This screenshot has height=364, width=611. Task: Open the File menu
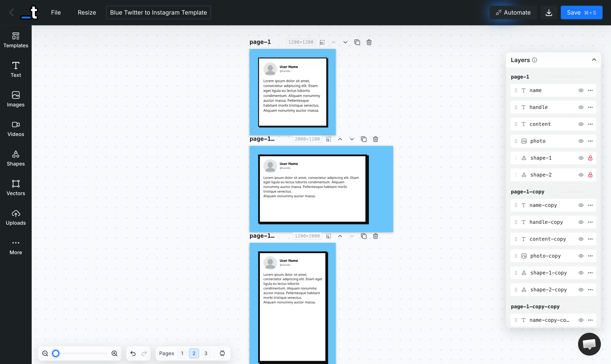(x=56, y=12)
